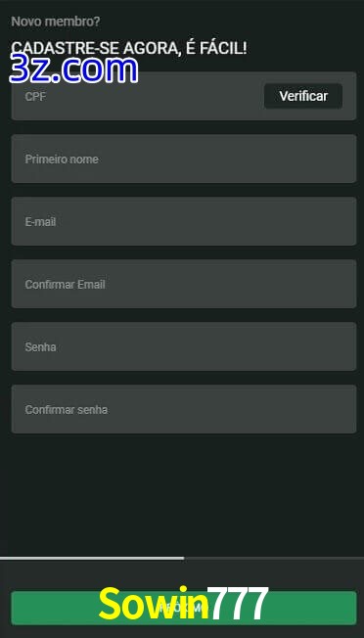The width and height of the screenshot is (364, 638).
Task: Click the yellow Sowin text overlay
Action: coord(154,604)
